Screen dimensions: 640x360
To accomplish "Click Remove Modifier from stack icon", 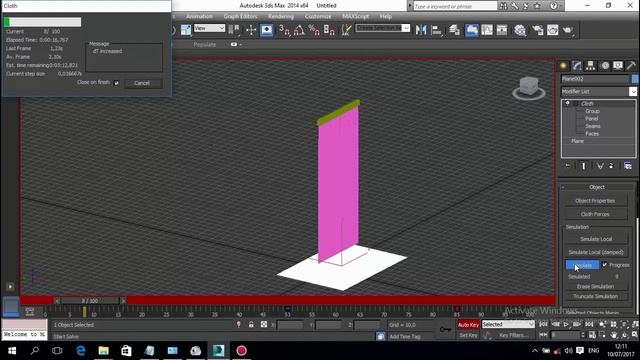I will pyautogui.click(x=611, y=166).
